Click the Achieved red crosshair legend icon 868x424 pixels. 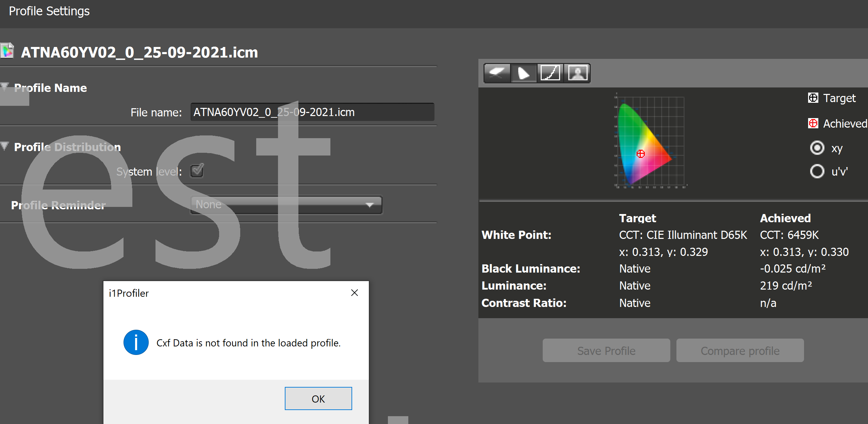point(813,123)
